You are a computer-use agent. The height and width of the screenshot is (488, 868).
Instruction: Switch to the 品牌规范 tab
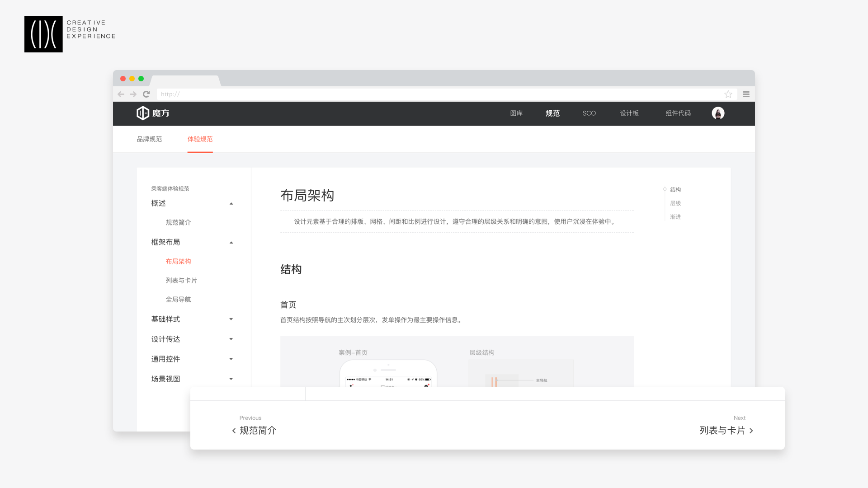coord(149,139)
